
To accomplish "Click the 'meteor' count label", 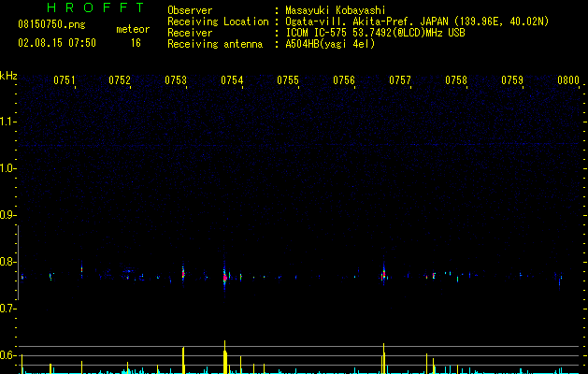I will (133, 29).
